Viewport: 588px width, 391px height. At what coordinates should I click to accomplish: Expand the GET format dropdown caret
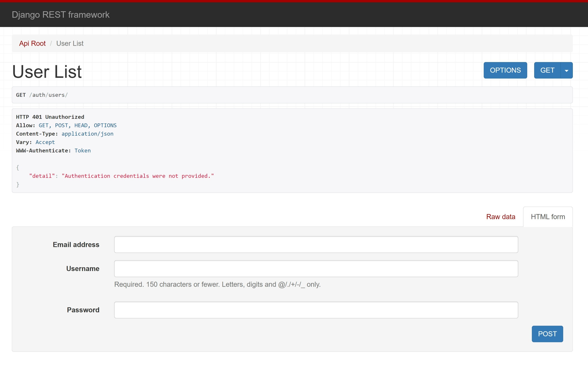[x=566, y=71]
